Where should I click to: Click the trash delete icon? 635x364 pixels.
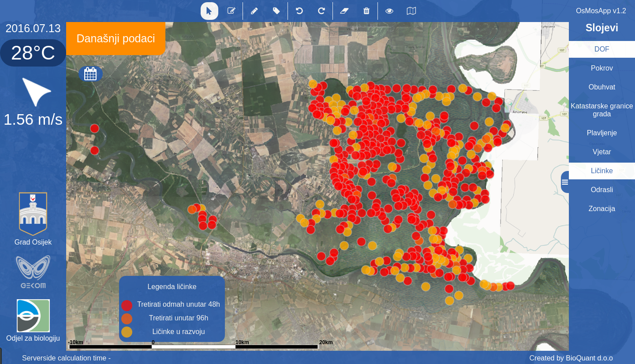[366, 11]
